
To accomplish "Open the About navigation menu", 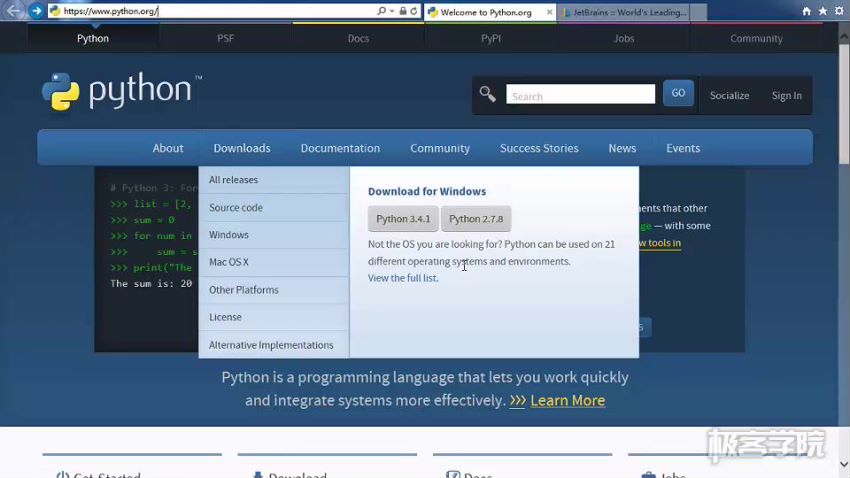I will (x=168, y=148).
